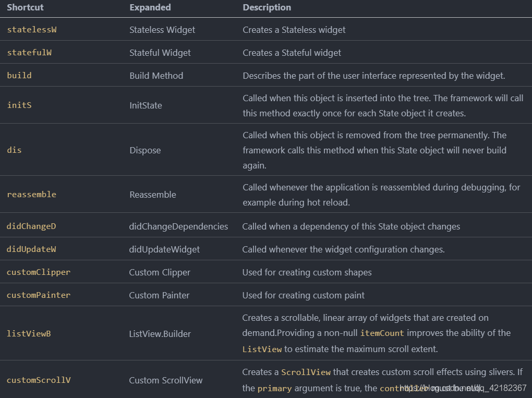Click the inline itemCount code term
The image size is (532, 398).
382,333
